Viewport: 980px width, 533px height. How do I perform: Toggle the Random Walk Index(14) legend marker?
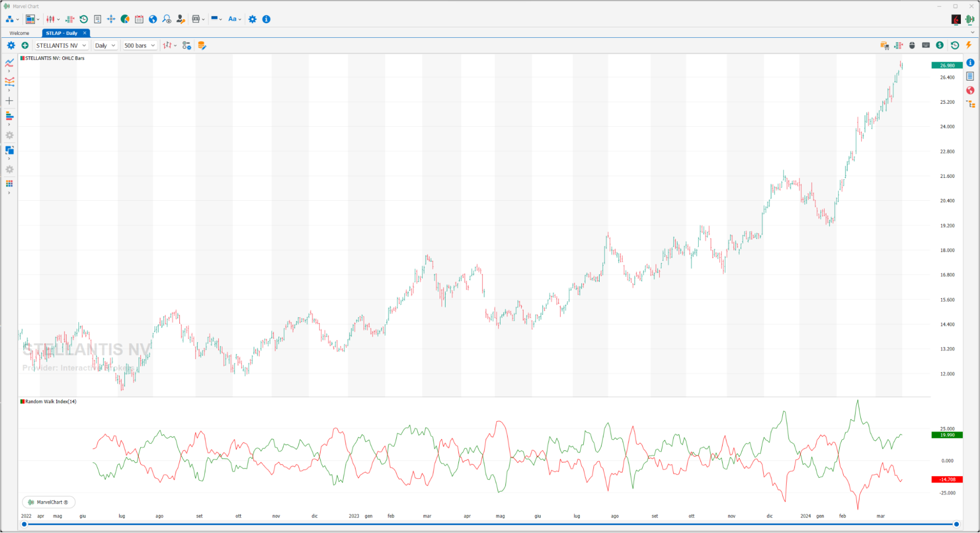point(23,402)
